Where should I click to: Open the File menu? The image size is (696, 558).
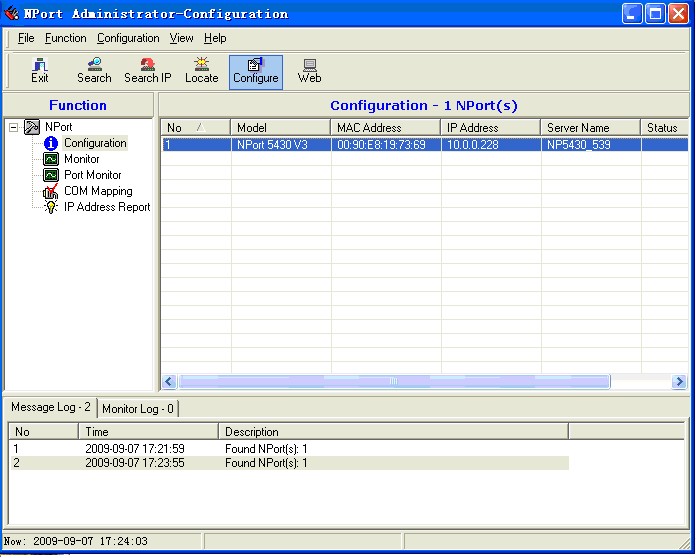tap(26, 38)
